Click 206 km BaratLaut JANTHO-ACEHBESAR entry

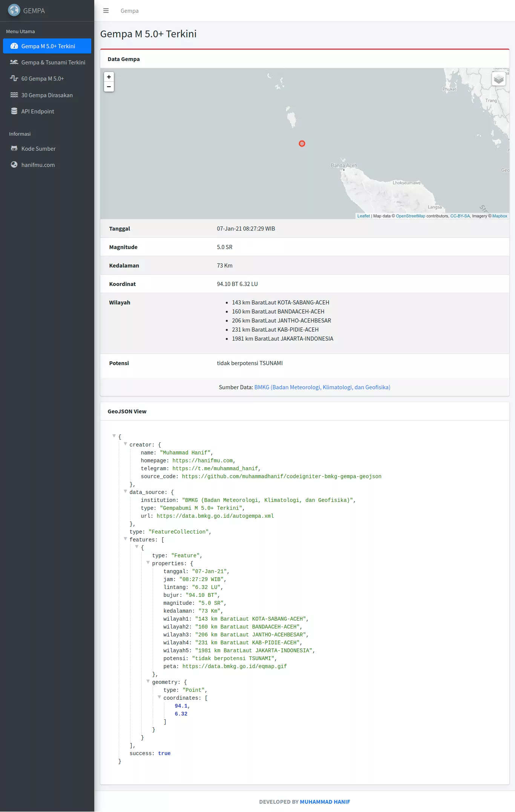click(x=282, y=320)
